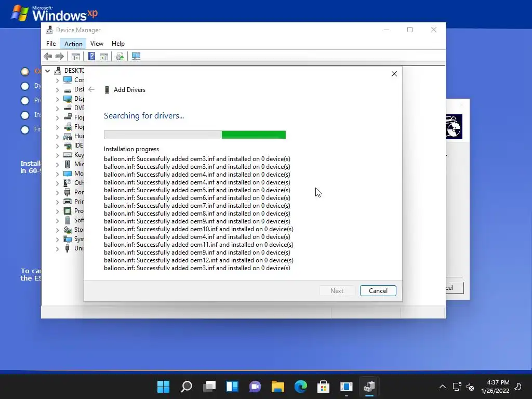The width and height of the screenshot is (532, 399).
Task: Select the first setup step radio circle 'Co'
Action: point(25,72)
